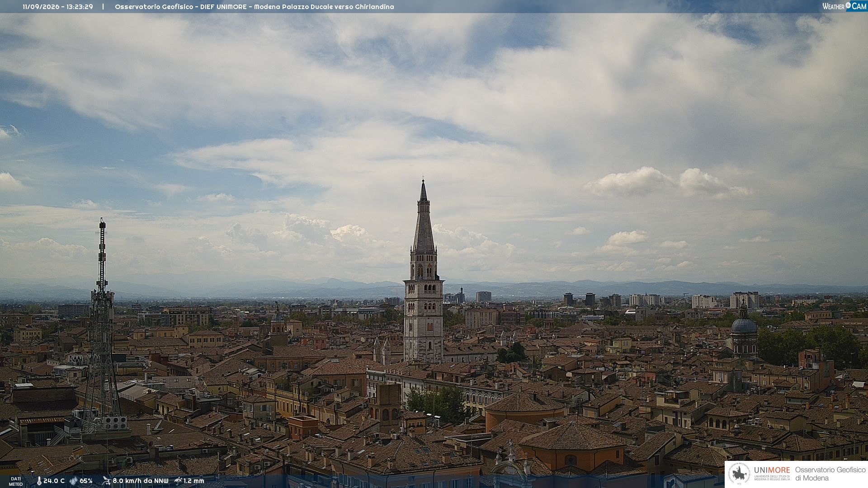Click the 65% humidity value

86,481
